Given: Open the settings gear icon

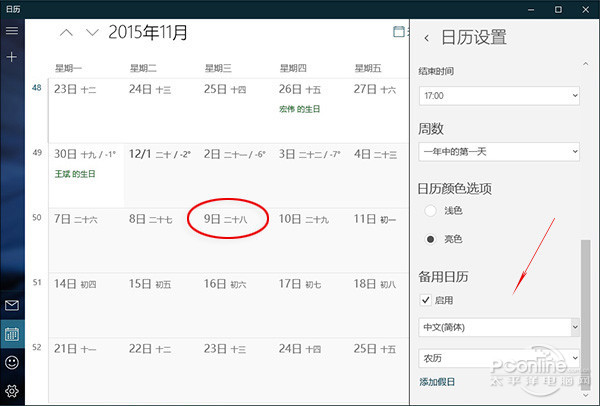Looking at the screenshot, I should (12, 391).
